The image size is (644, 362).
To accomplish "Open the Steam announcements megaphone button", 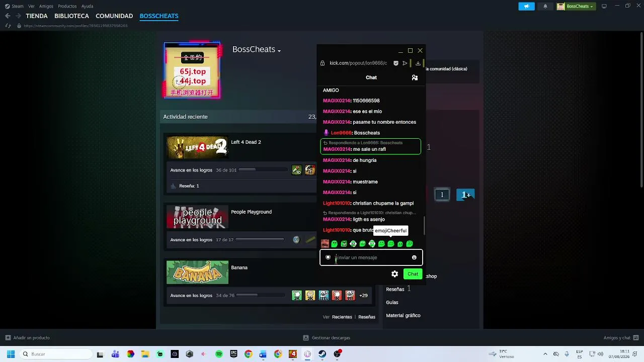I will (526, 6).
